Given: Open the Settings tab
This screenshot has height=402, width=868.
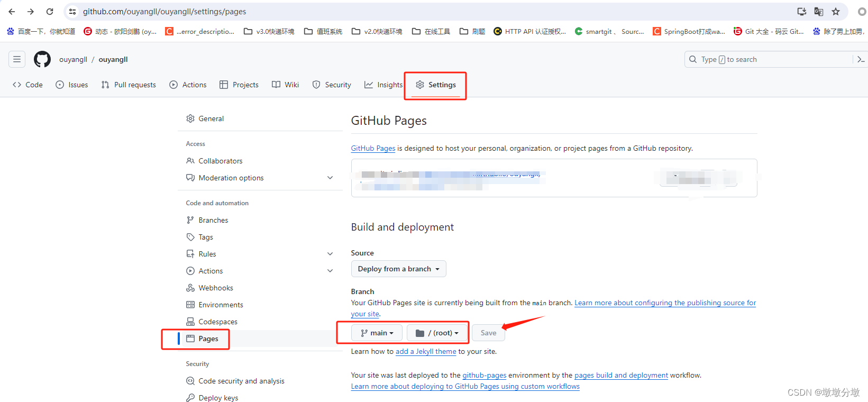Looking at the screenshot, I should pyautogui.click(x=436, y=85).
